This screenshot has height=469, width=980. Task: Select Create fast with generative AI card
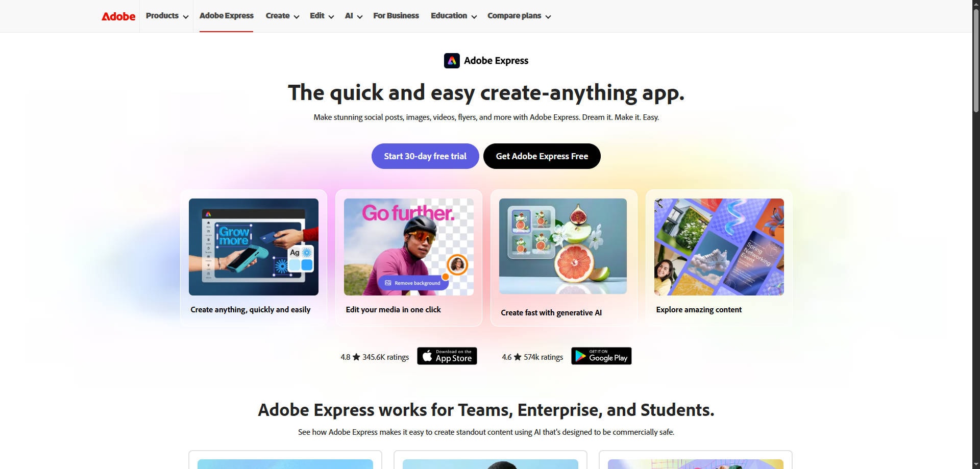coord(564,258)
